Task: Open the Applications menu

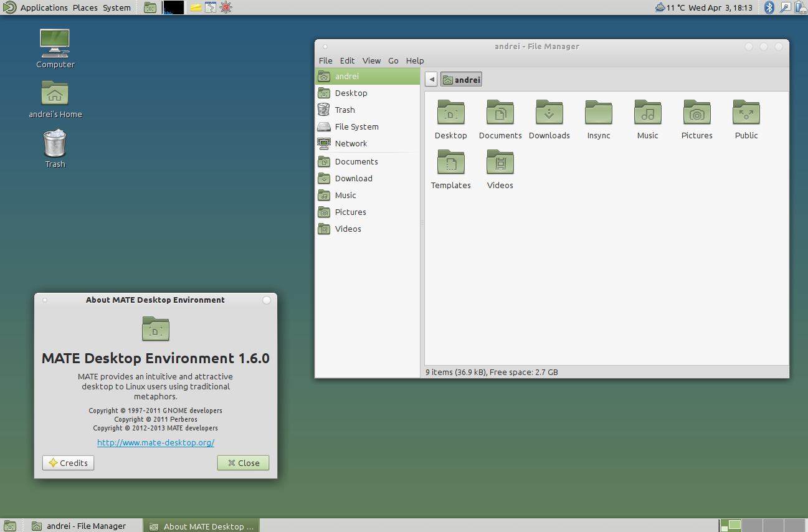Action: [44, 7]
